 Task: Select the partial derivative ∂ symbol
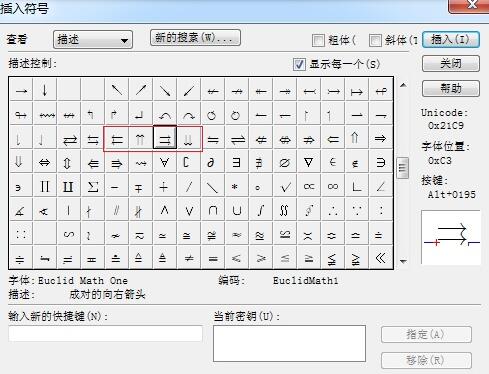pyautogui.click(x=213, y=162)
